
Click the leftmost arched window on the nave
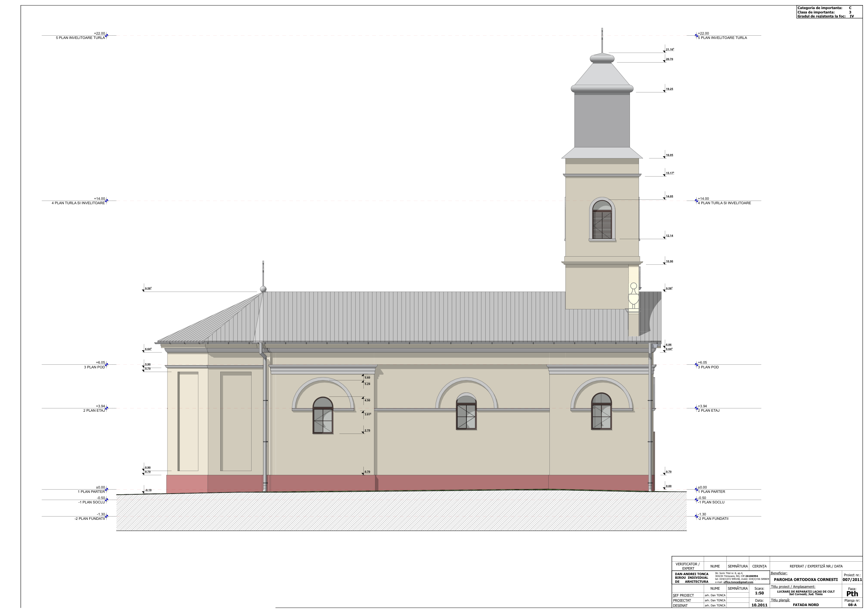pyautogui.click(x=323, y=415)
